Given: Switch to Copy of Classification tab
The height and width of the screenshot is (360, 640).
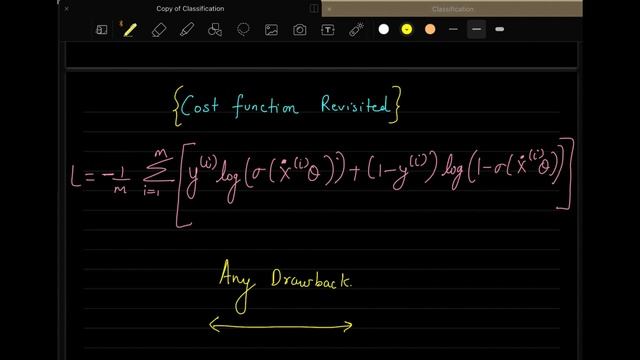Looking at the screenshot, I should [190, 9].
